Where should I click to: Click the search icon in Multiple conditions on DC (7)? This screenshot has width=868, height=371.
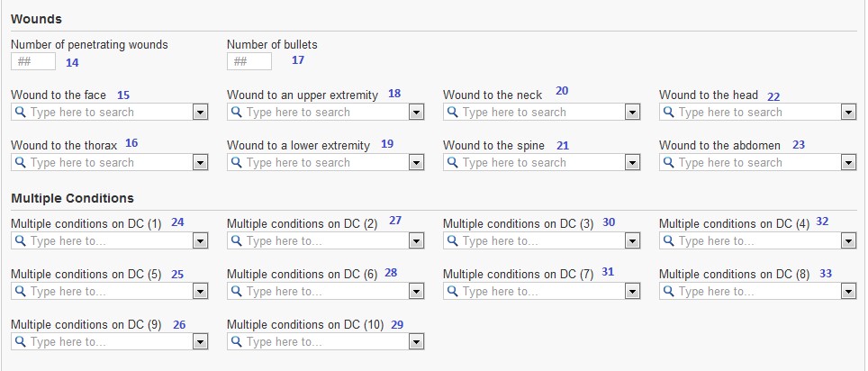click(x=453, y=292)
